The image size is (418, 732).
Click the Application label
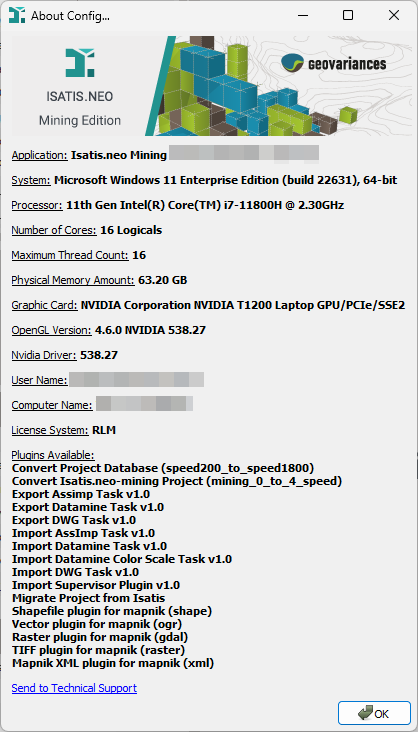click(40, 155)
